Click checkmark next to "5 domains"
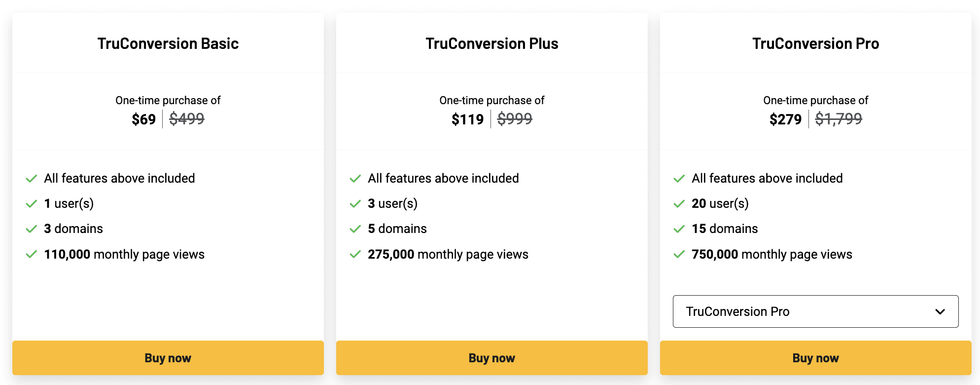980x385 pixels. pyautogui.click(x=355, y=229)
